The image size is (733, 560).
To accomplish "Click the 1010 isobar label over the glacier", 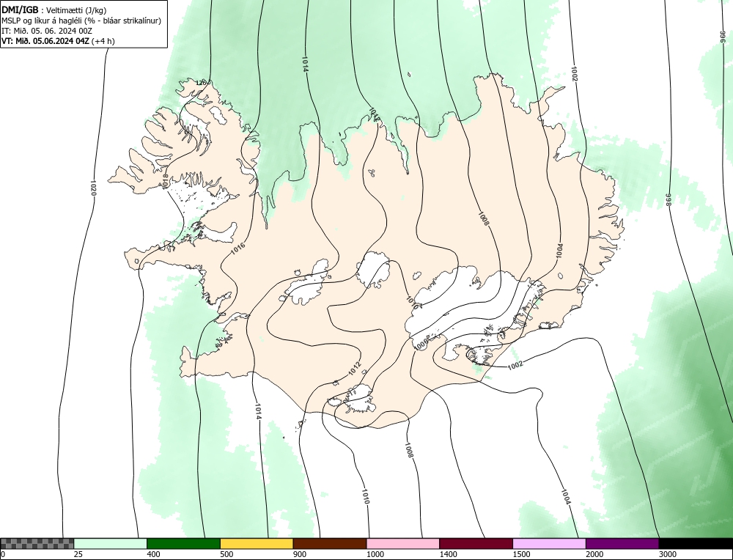I will [412, 303].
